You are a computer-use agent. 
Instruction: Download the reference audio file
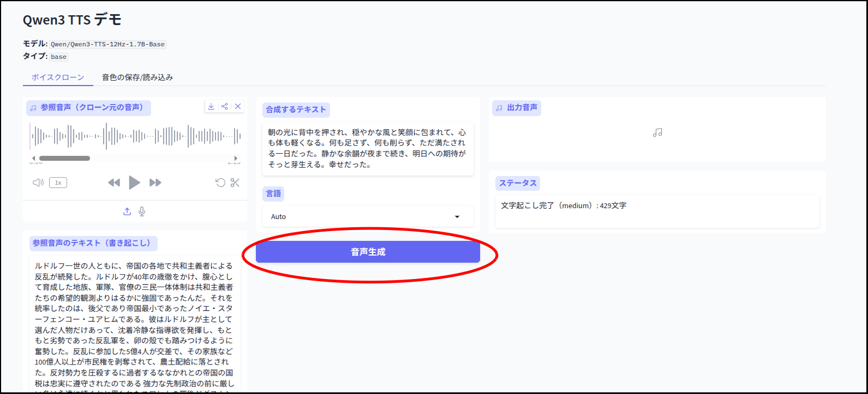(x=211, y=106)
